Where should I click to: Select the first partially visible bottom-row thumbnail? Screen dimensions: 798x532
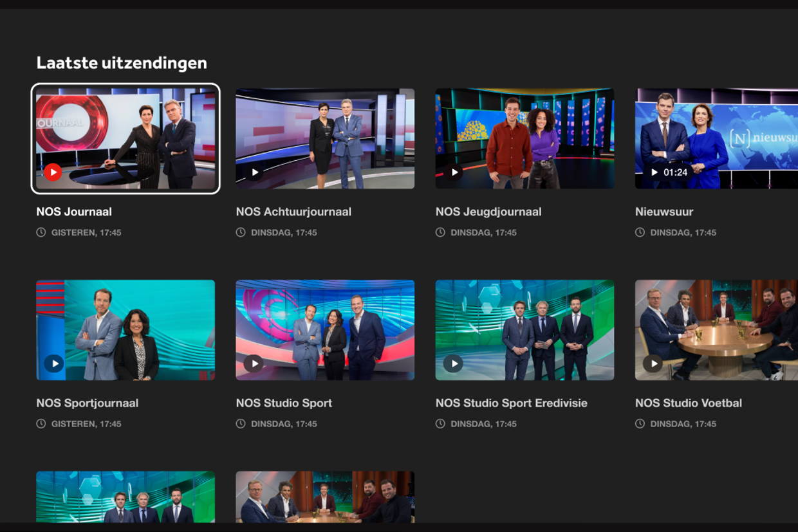[125, 497]
